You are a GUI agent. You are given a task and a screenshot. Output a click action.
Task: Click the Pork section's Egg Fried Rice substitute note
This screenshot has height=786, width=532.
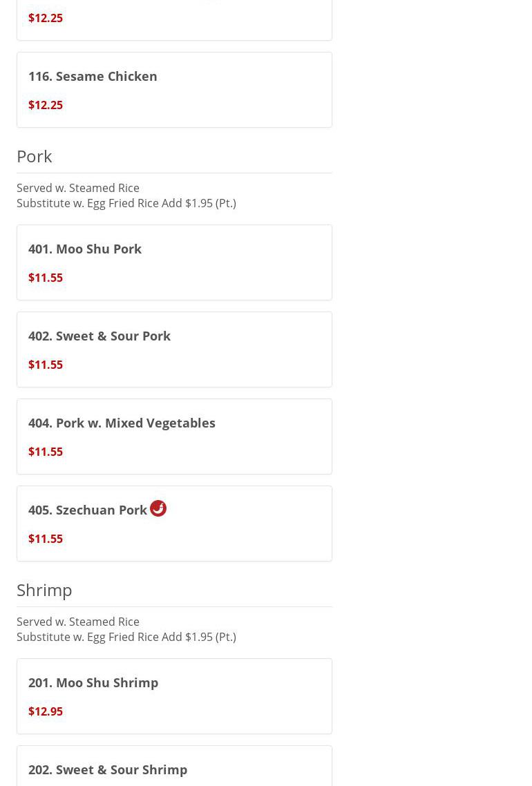(126, 203)
